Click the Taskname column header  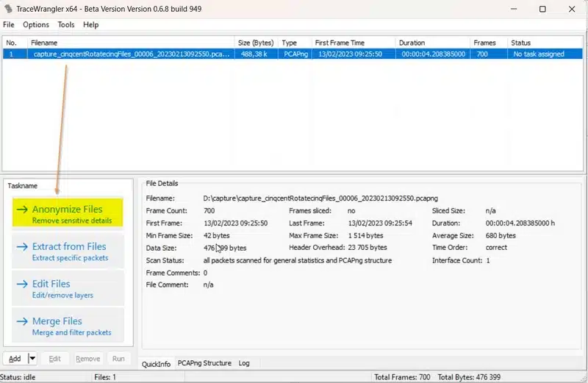coord(23,186)
